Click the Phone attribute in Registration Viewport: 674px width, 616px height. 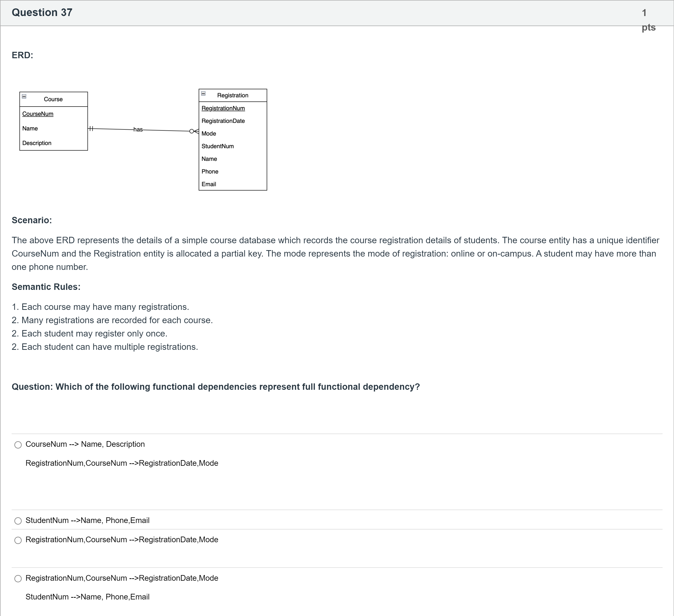[210, 171]
